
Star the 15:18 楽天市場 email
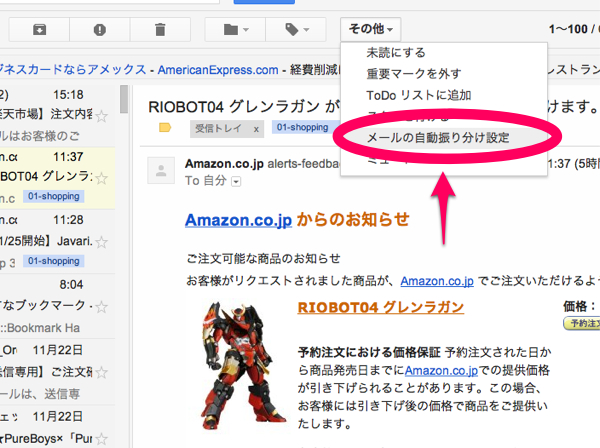click(102, 116)
